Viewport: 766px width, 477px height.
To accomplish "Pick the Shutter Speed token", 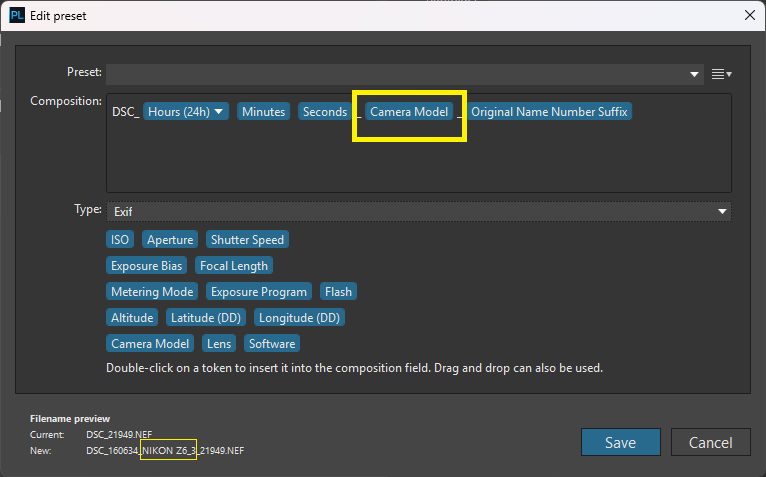I will pos(247,239).
